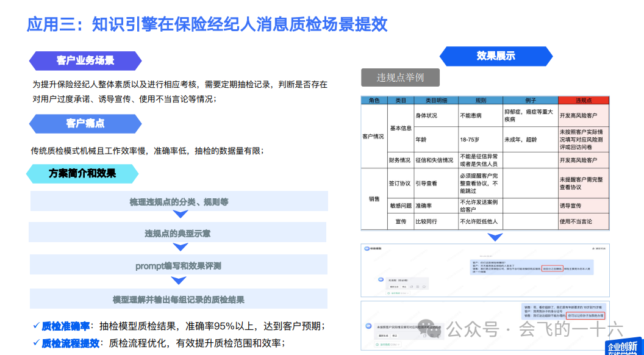This screenshot has height=355, width=644.
Task: Click the 基本信息 category cell
Action: 401,127
